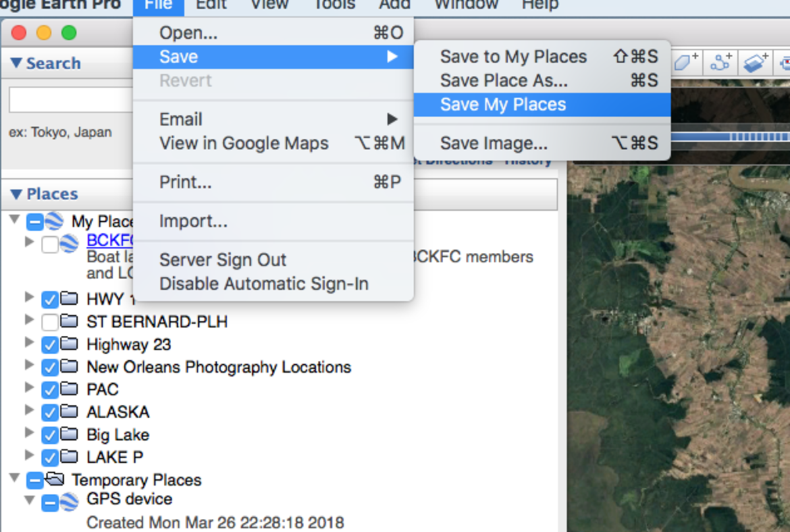The height and width of the screenshot is (532, 790).
Task: Toggle the My Places checkbox
Action: [x=35, y=222]
